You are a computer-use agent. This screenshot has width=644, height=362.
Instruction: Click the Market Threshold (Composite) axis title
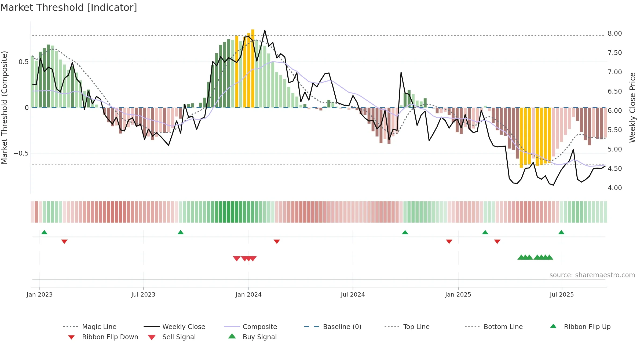tap(4, 108)
